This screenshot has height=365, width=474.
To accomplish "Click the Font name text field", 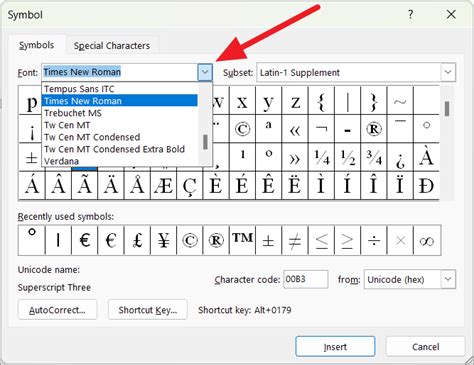I will (x=120, y=72).
